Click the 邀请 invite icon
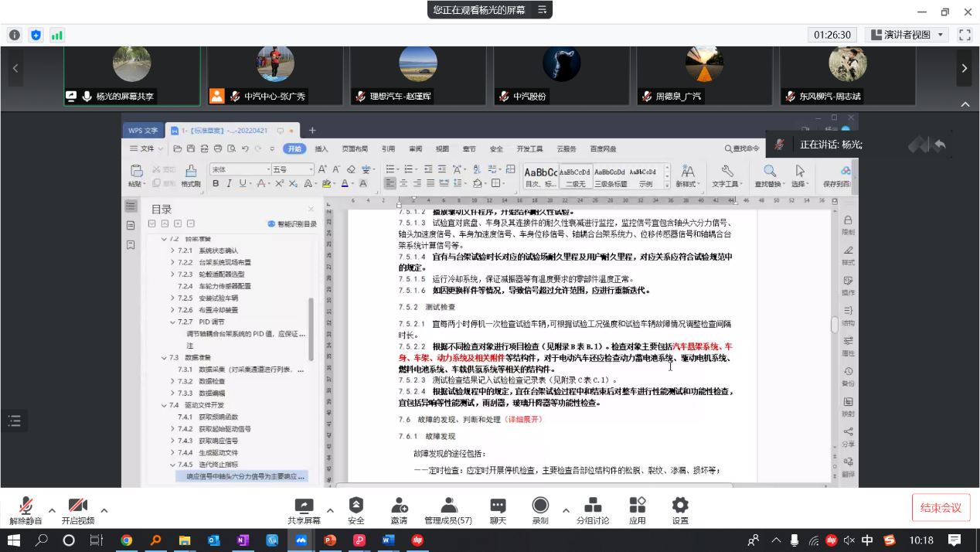The width and height of the screenshot is (980, 552). pyautogui.click(x=399, y=510)
